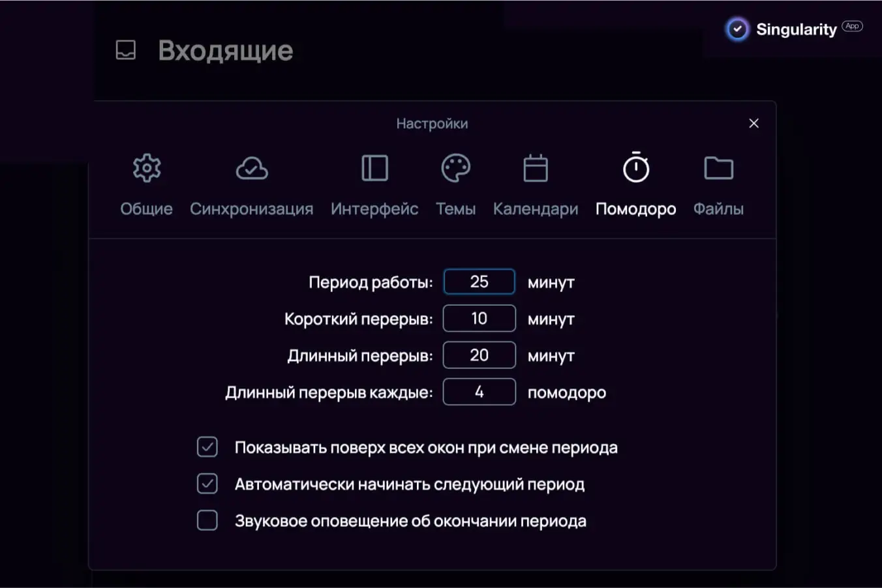The height and width of the screenshot is (588, 882).
Task: Click the Singularity logo icon
Action: click(738, 29)
